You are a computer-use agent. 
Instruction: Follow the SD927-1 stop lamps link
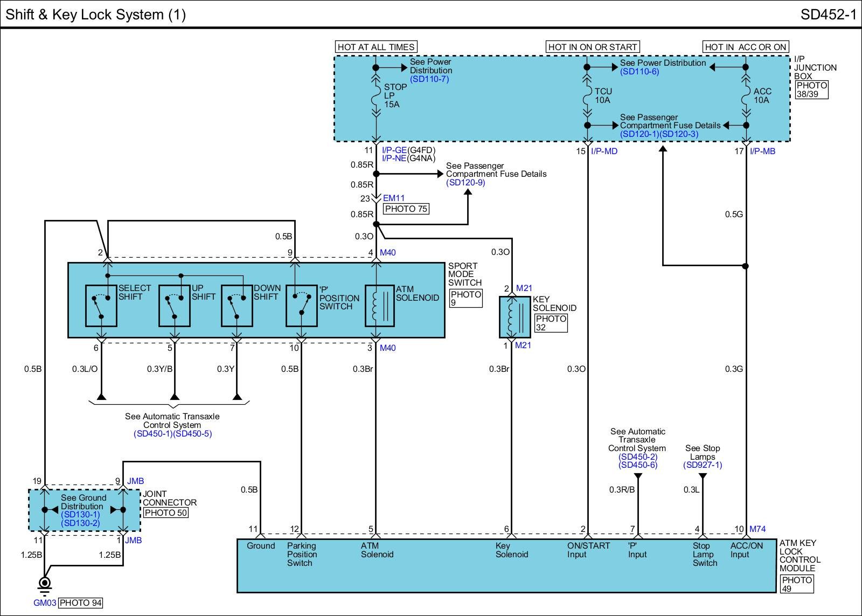(703, 465)
